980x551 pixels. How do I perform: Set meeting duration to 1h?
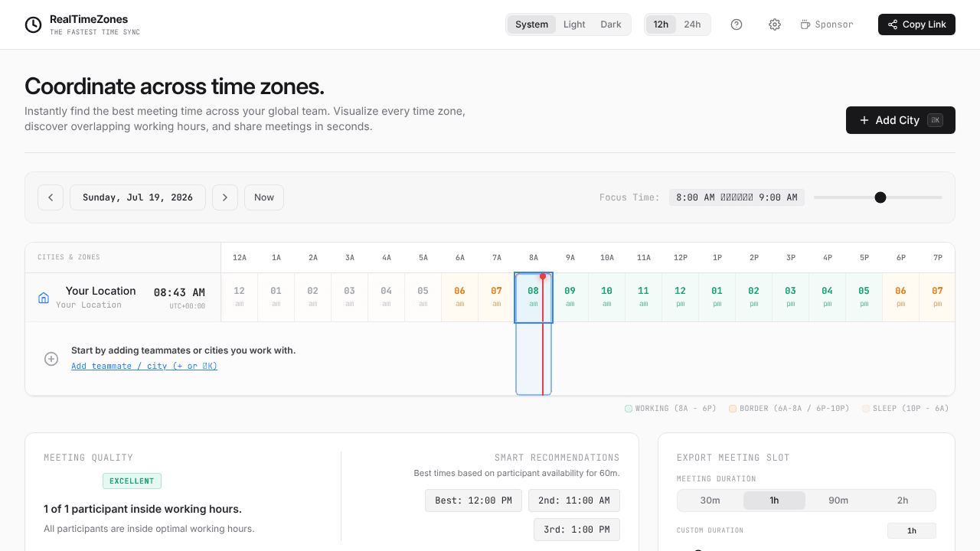tap(774, 500)
